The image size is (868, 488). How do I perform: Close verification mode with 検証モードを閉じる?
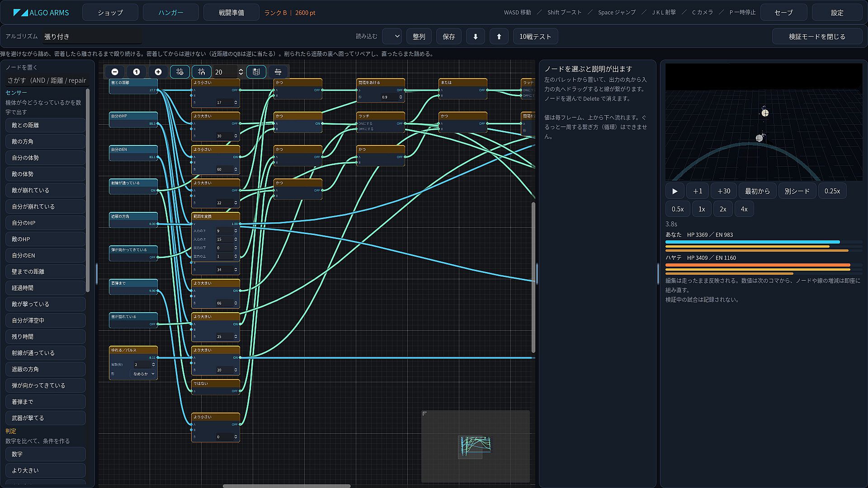[x=817, y=37]
